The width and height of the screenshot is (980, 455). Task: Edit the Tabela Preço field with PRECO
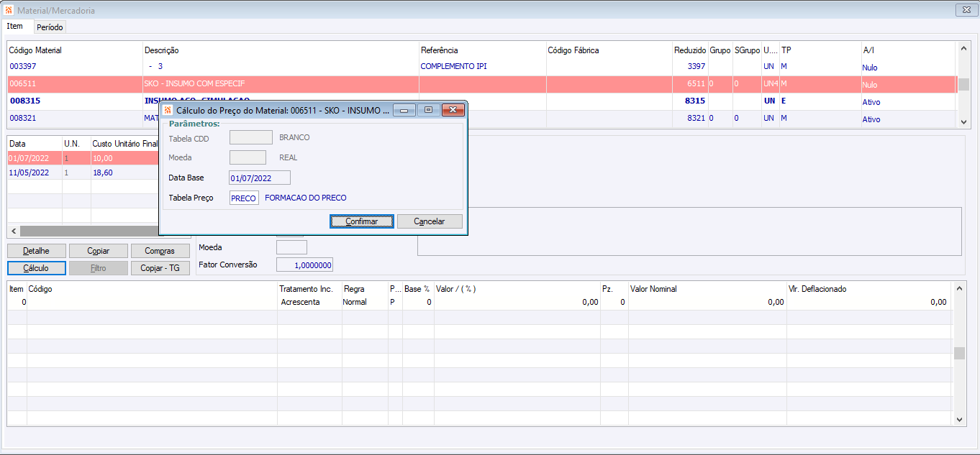(244, 198)
